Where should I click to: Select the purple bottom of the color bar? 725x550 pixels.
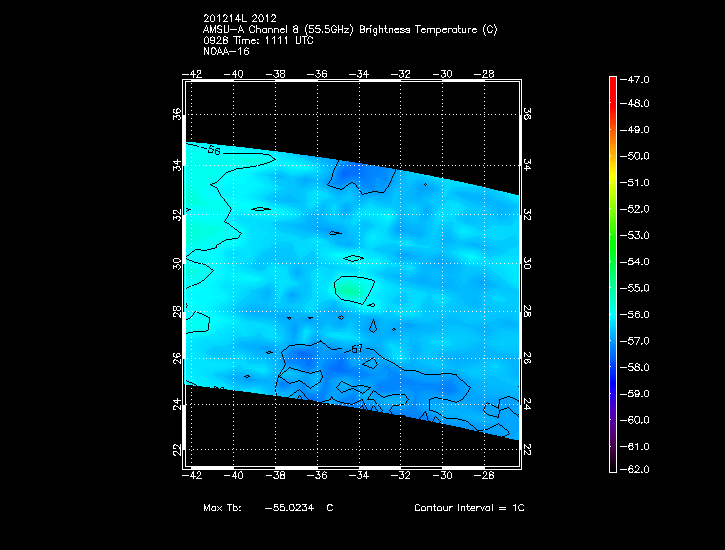point(612,463)
